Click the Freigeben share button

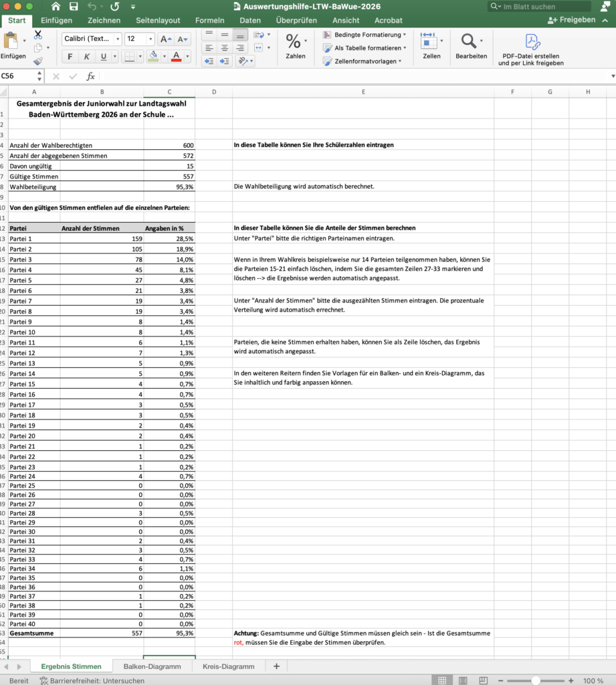coord(572,20)
